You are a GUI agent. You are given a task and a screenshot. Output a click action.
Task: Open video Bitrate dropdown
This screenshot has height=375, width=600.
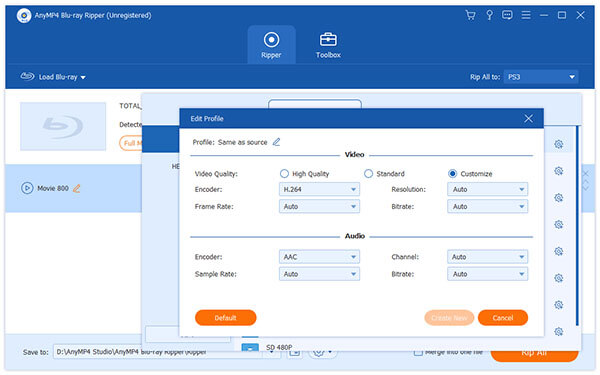pos(488,206)
